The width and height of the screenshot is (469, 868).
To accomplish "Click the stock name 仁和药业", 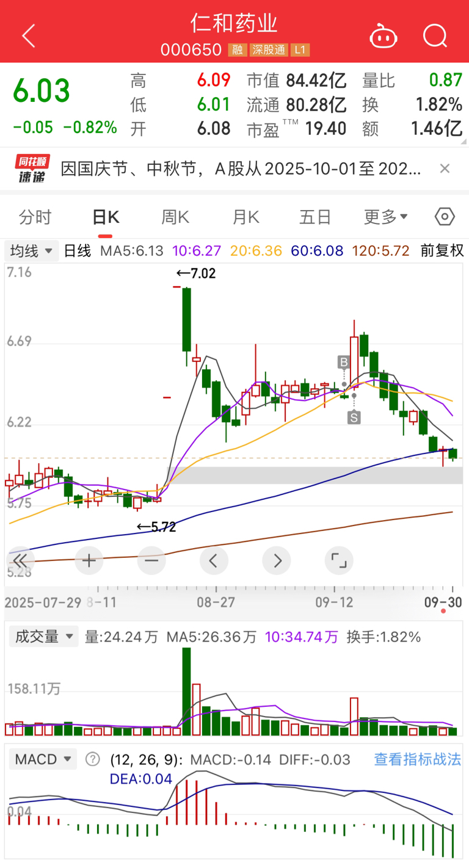I will [234, 23].
